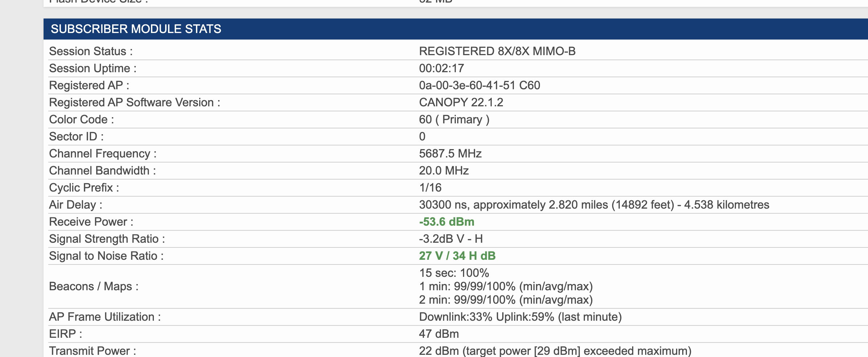Viewport: 868px width, 357px height.
Task: Click the Session Uptime value 00:02:17
Action: pos(441,68)
